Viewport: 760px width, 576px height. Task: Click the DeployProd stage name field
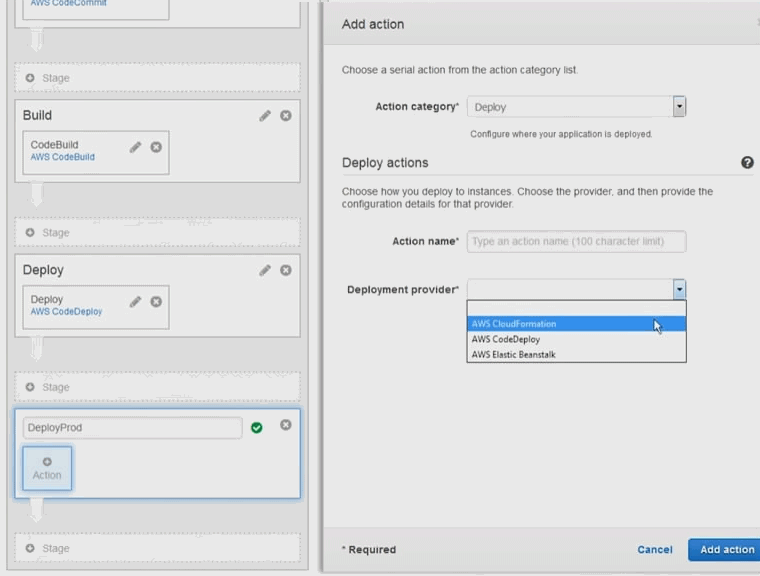[132, 428]
